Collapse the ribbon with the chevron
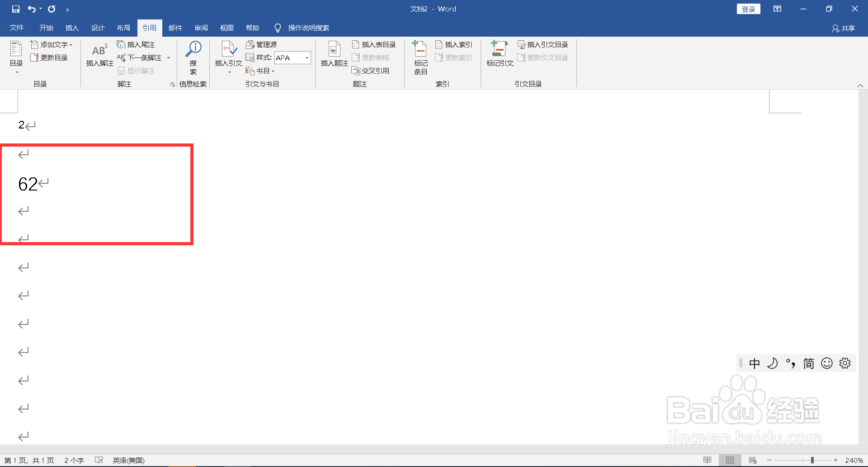 (x=860, y=85)
